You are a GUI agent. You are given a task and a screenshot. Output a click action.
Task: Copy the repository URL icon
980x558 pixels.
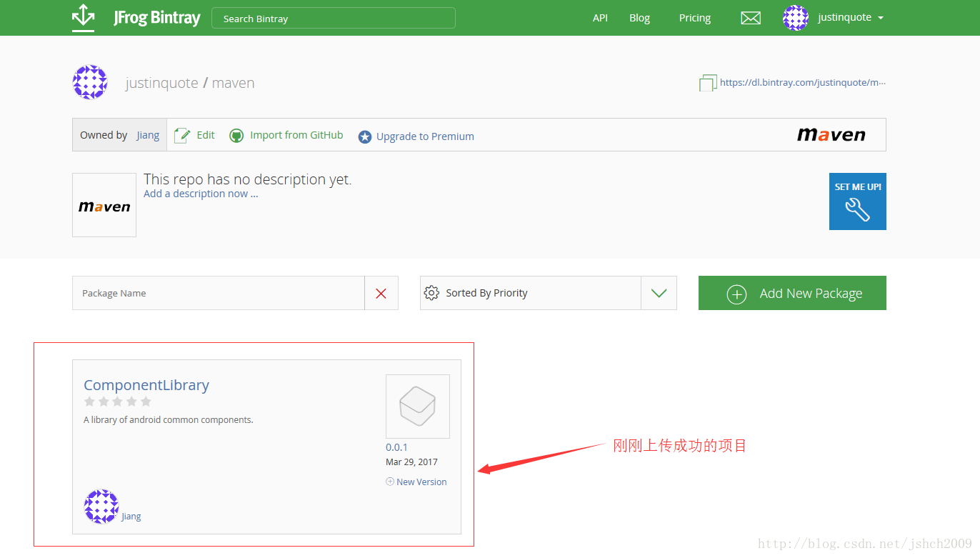(x=707, y=83)
